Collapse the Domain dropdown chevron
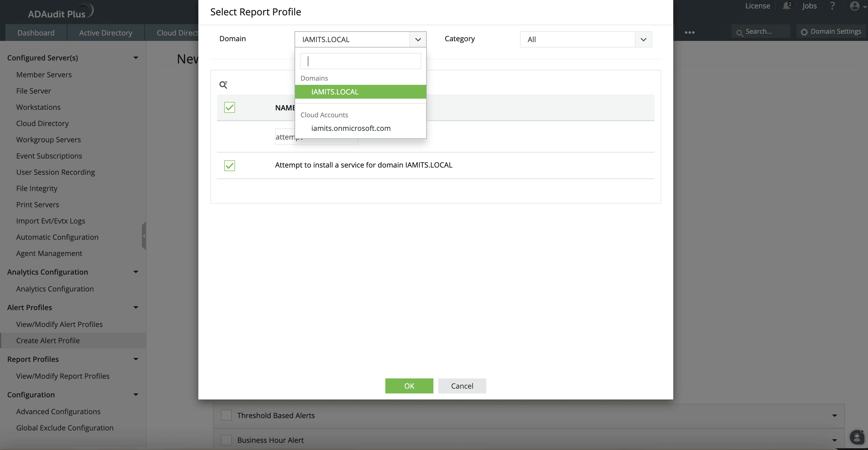The image size is (868, 450). (418, 39)
